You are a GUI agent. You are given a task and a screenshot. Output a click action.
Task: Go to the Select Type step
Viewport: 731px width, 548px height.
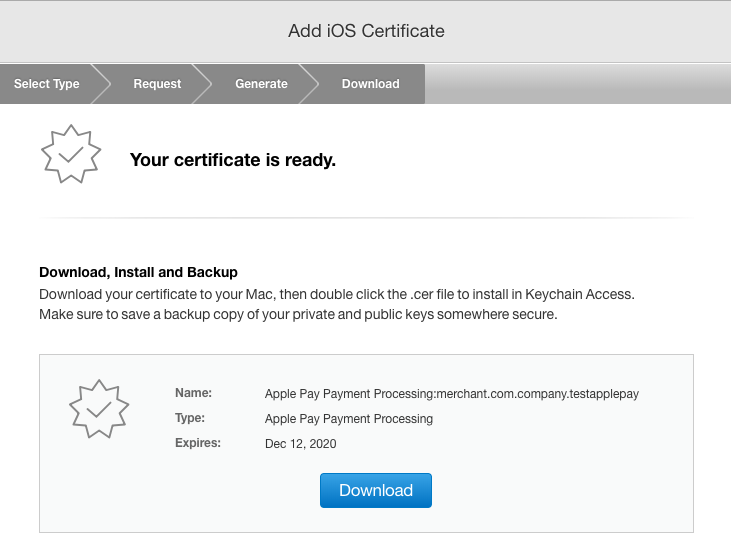[x=47, y=84]
